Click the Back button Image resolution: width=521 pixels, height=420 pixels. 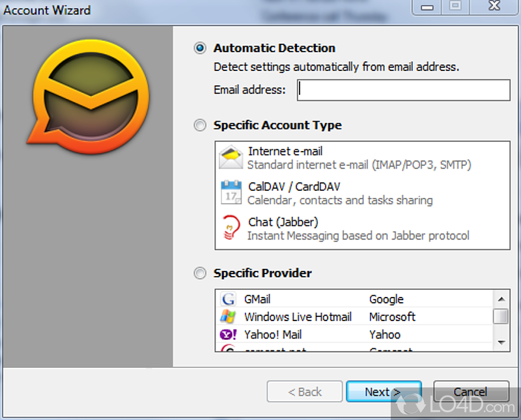[x=304, y=392]
